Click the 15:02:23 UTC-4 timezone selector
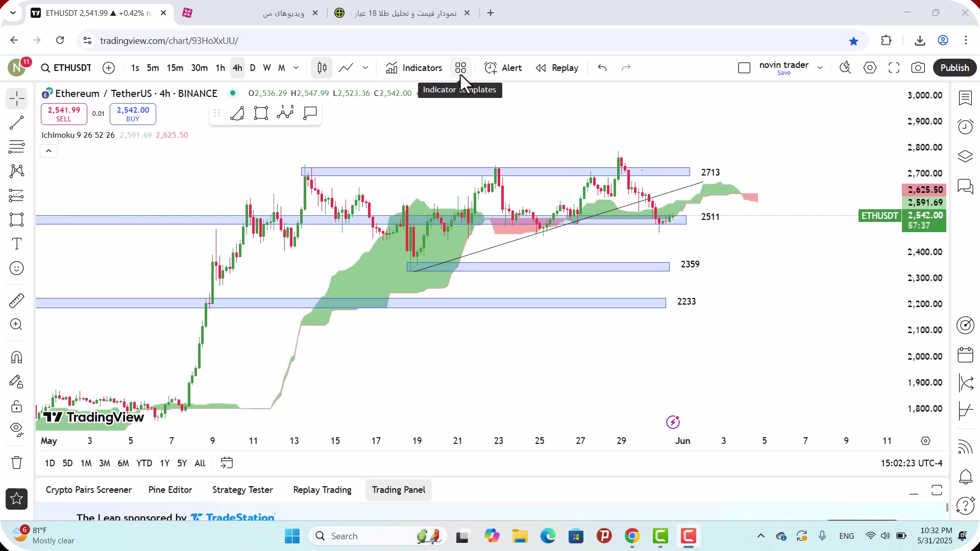This screenshot has height=551, width=980. tap(912, 463)
